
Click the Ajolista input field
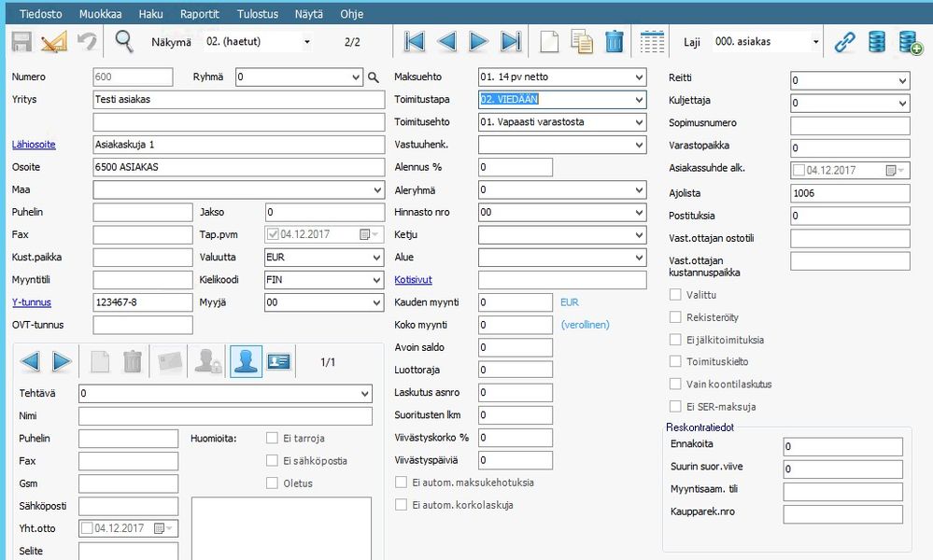pos(850,193)
